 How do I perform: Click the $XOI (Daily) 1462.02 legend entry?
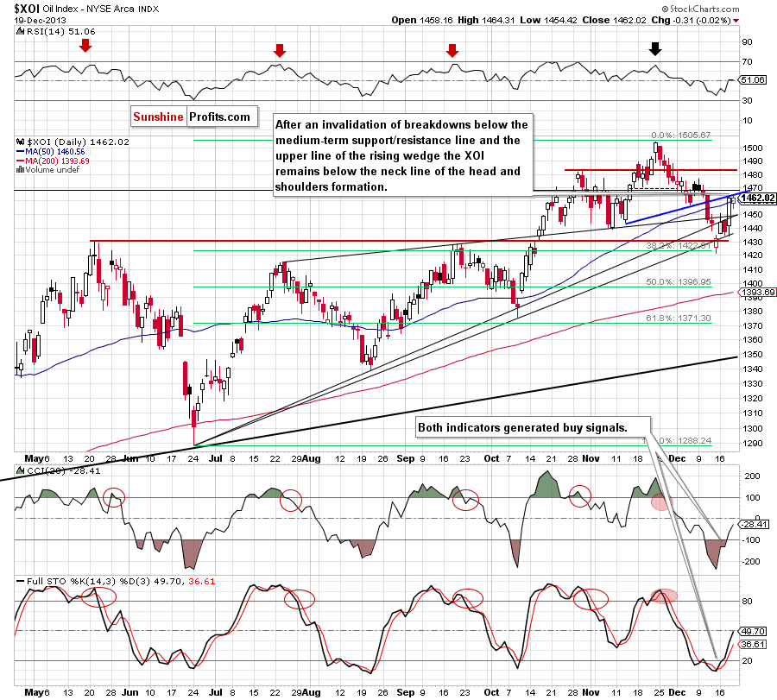[x=78, y=142]
